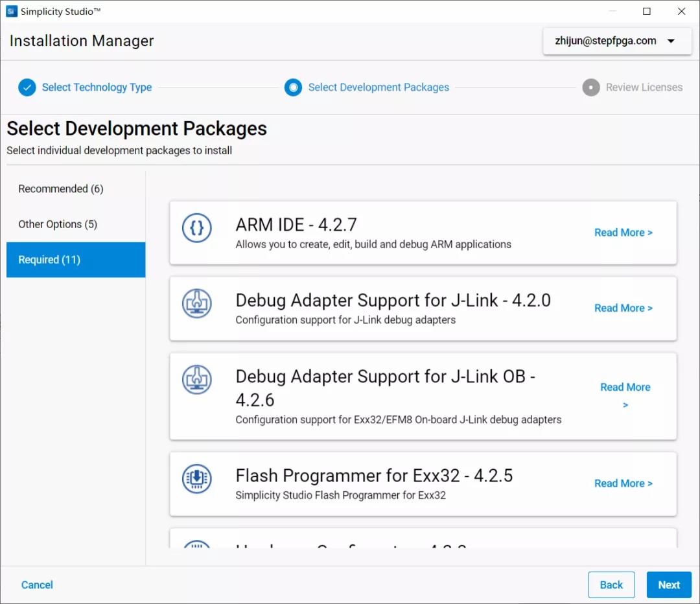700x604 pixels.
Task: Click the Review Licenses step label
Action: [x=644, y=87]
